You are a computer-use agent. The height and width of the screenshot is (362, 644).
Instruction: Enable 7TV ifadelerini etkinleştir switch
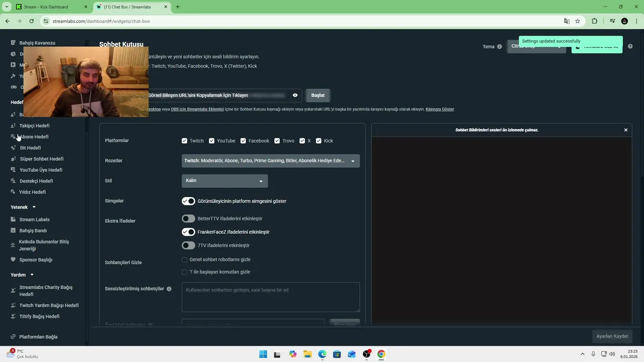pyautogui.click(x=188, y=245)
